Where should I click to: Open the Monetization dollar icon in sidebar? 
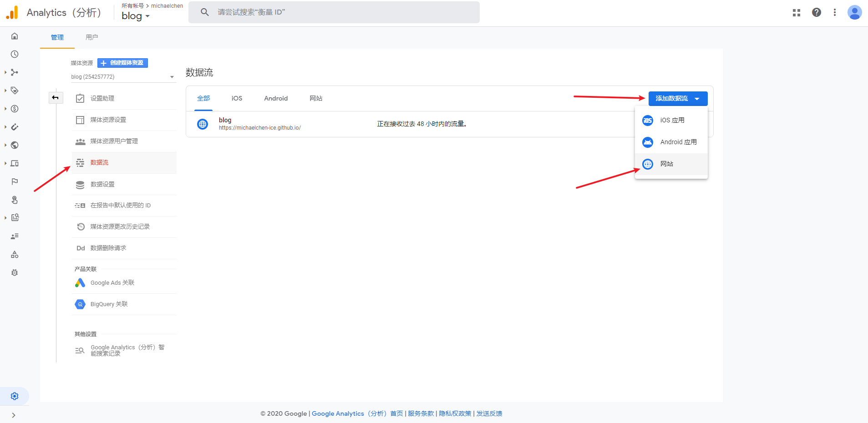tap(15, 109)
